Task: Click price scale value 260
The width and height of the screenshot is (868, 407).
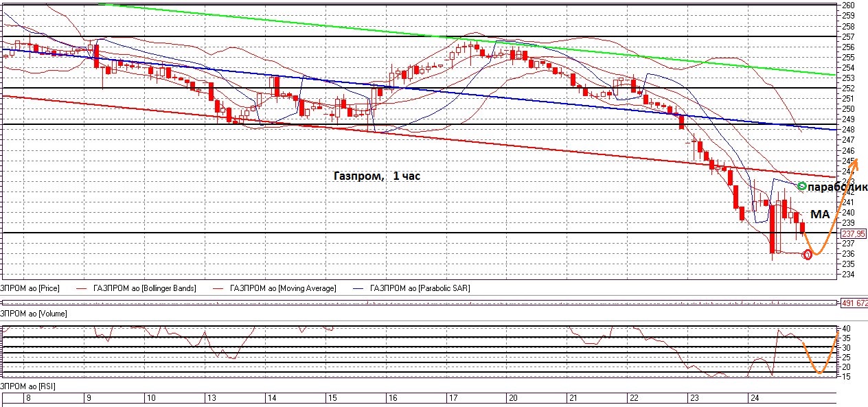Action: 848,5
